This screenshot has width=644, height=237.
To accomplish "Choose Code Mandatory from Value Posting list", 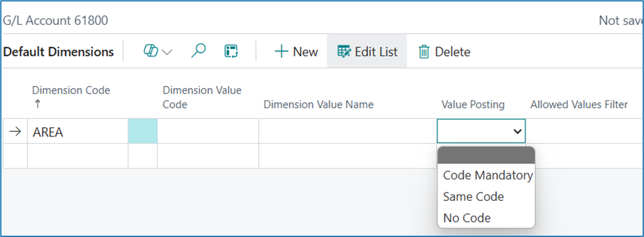I will click(487, 175).
